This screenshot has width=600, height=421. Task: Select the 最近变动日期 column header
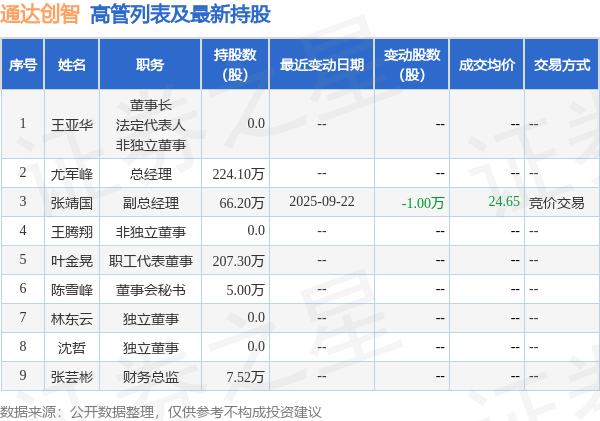tap(322, 64)
